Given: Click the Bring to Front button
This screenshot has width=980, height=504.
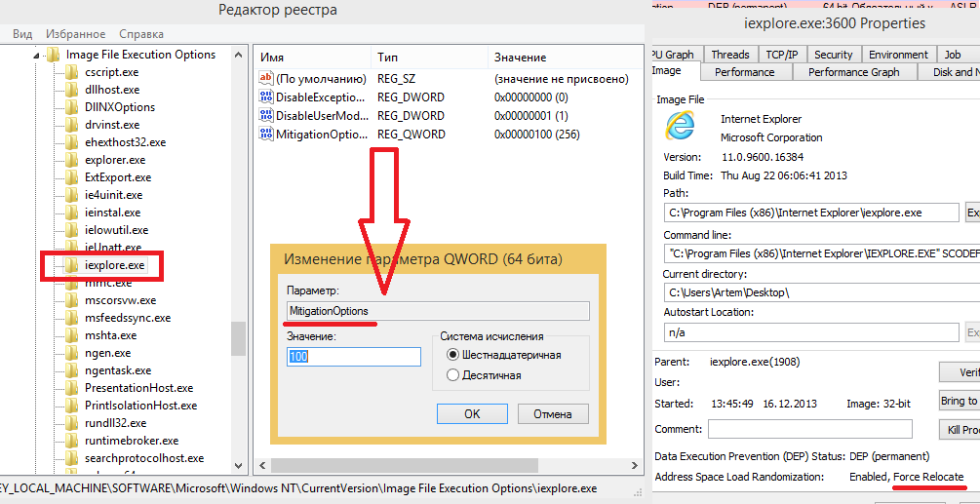Looking at the screenshot, I should tap(960, 401).
